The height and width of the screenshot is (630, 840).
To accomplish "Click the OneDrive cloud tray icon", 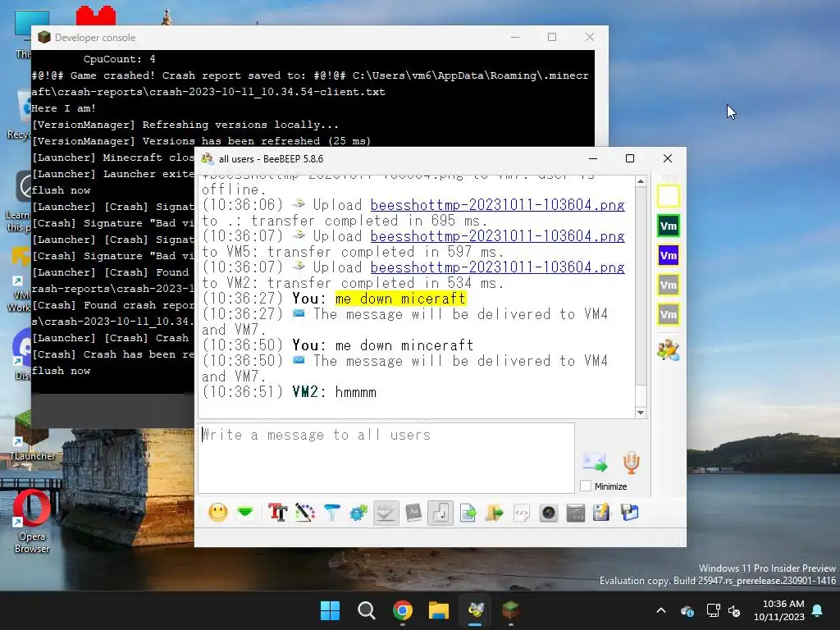I will click(687, 610).
